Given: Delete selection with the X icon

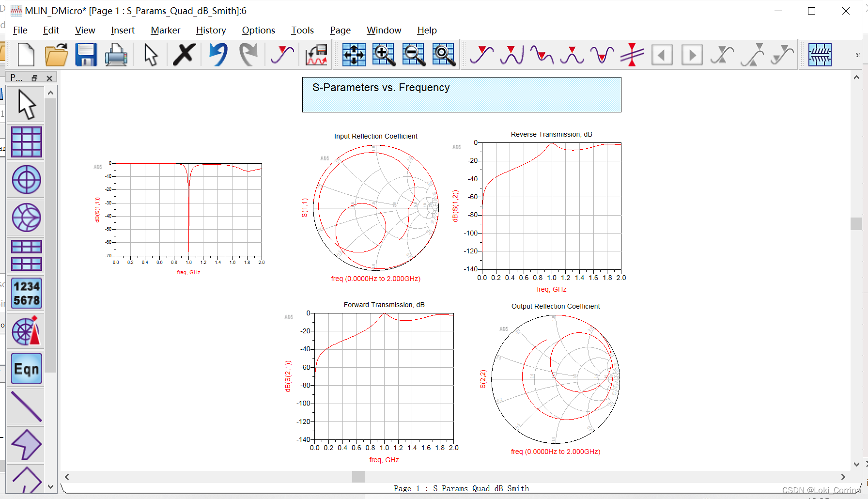Looking at the screenshot, I should [x=185, y=55].
